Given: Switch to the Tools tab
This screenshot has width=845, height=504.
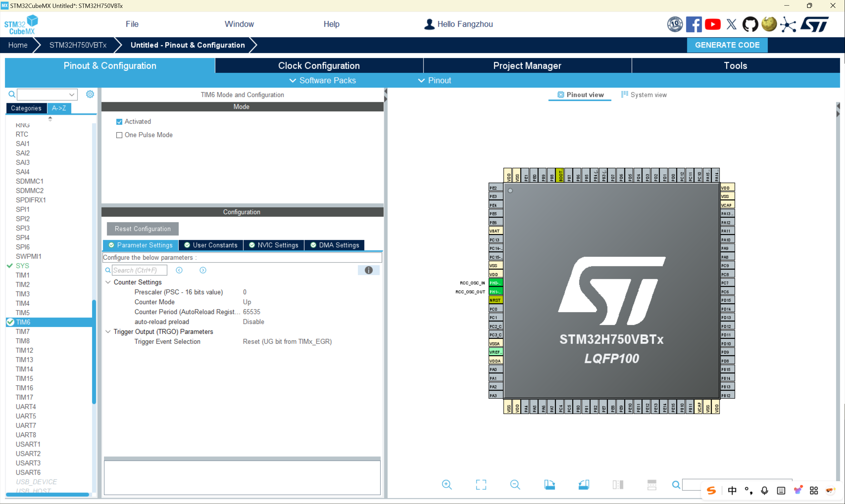Looking at the screenshot, I should (x=735, y=66).
